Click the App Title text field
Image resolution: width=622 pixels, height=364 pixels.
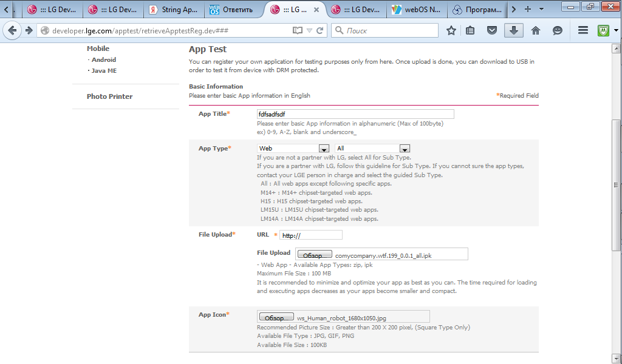click(355, 114)
